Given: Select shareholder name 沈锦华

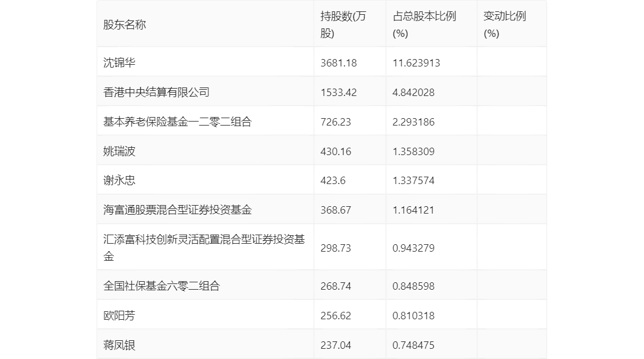Looking at the screenshot, I should pyautogui.click(x=119, y=62).
